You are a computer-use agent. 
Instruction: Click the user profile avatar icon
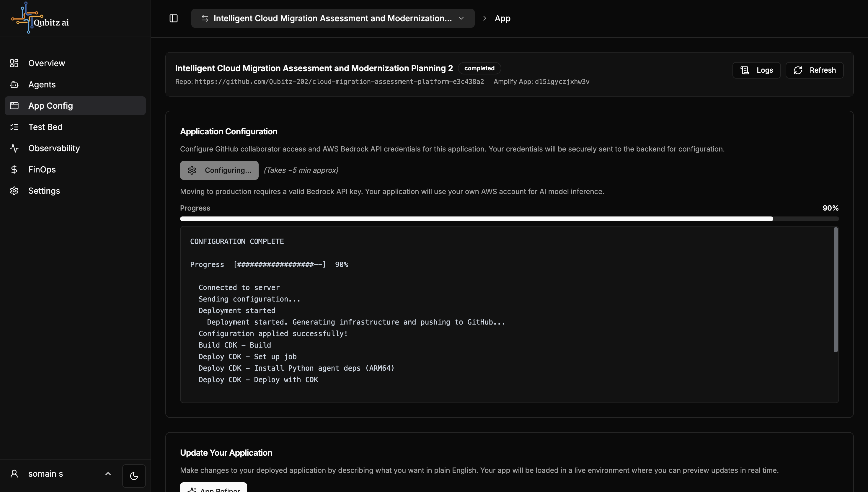pyautogui.click(x=14, y=473)
